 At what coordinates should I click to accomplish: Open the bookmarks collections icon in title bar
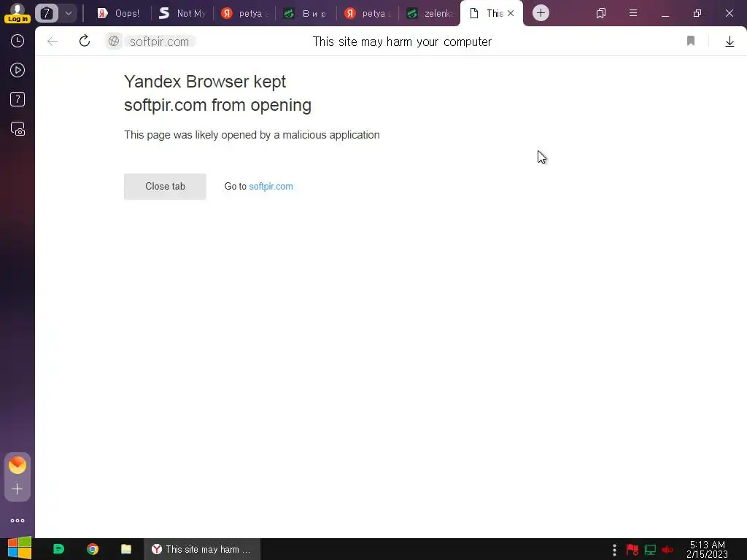[x=601, y=13]
